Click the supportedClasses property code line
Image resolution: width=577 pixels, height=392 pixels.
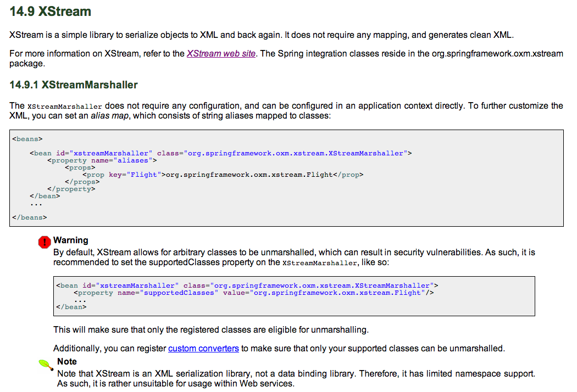click(254, 293)
